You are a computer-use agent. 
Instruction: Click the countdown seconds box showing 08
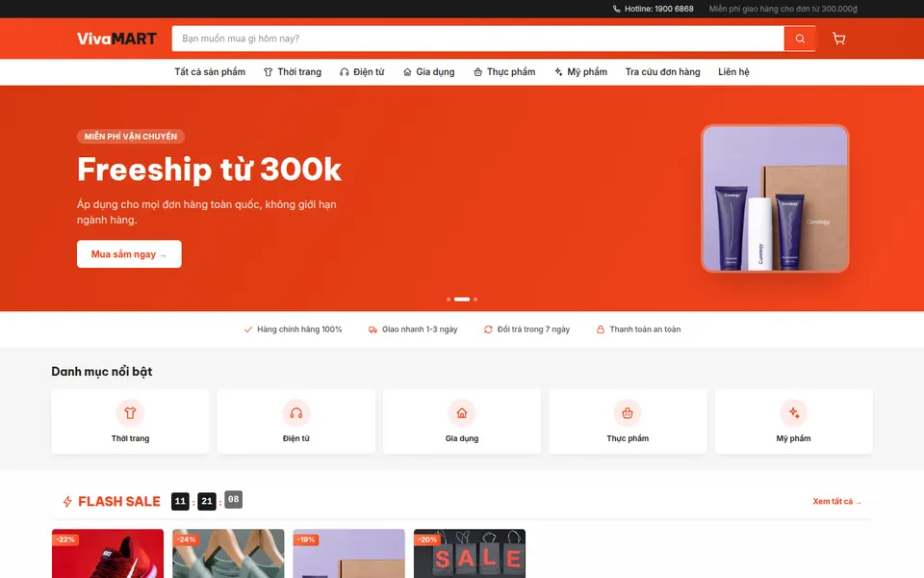pos(233,500)
